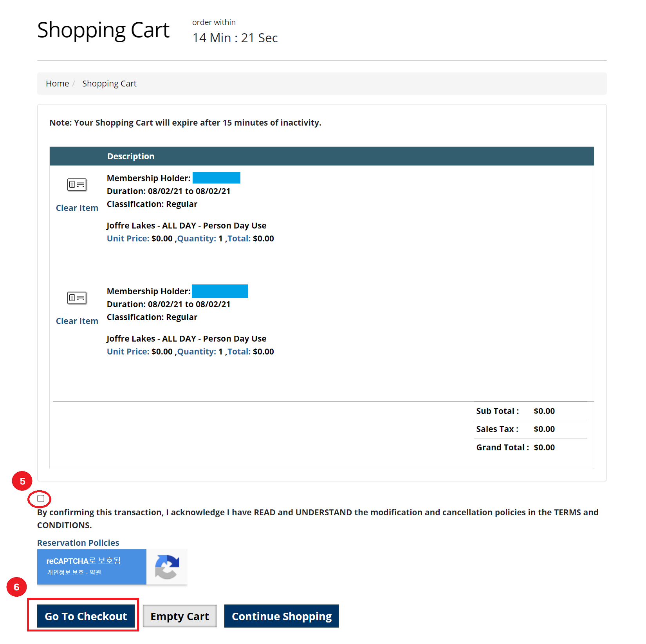Click the red step 6 marker
Screen dimensions: 646x644
coord(16,587)
